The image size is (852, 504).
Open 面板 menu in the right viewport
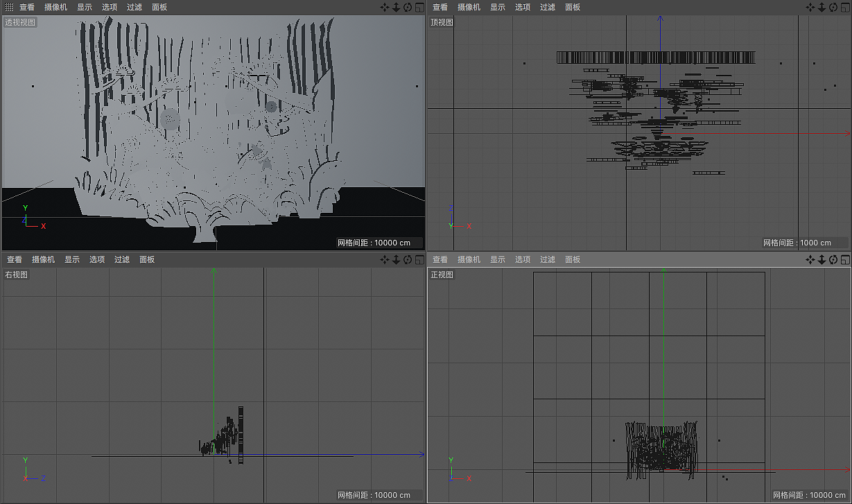(x=147, y=260)
